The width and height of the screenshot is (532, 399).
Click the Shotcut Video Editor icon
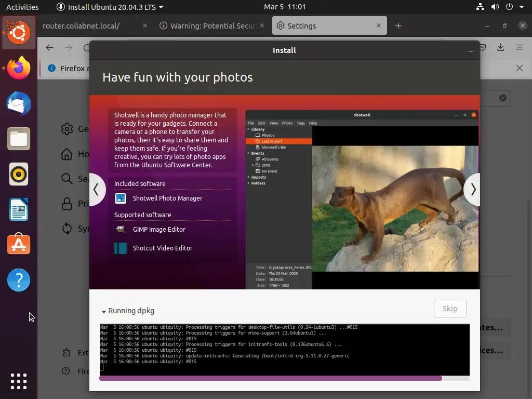(x=121, y=248)
